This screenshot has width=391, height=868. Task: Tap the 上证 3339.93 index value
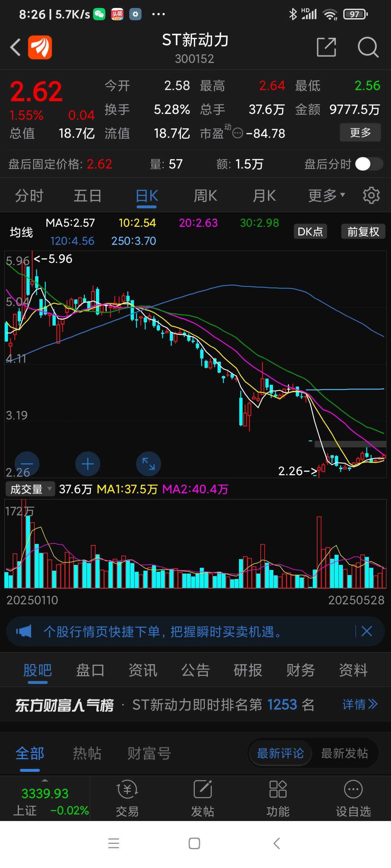pos(45,793)
